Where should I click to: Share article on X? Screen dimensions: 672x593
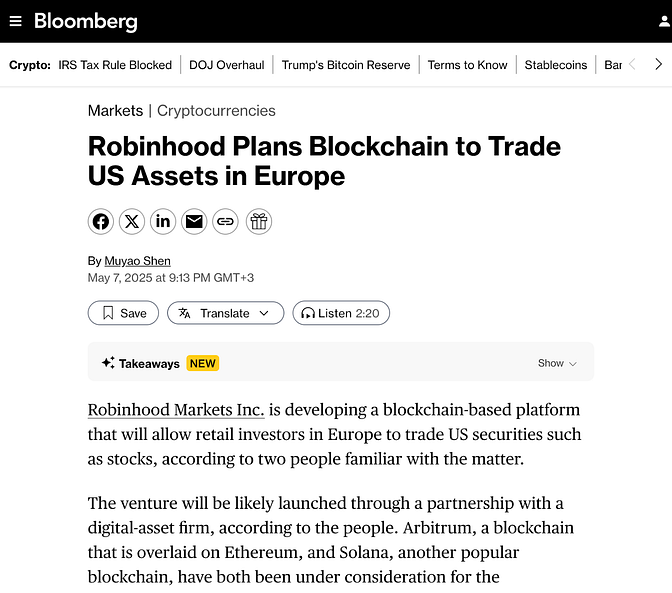132,222
